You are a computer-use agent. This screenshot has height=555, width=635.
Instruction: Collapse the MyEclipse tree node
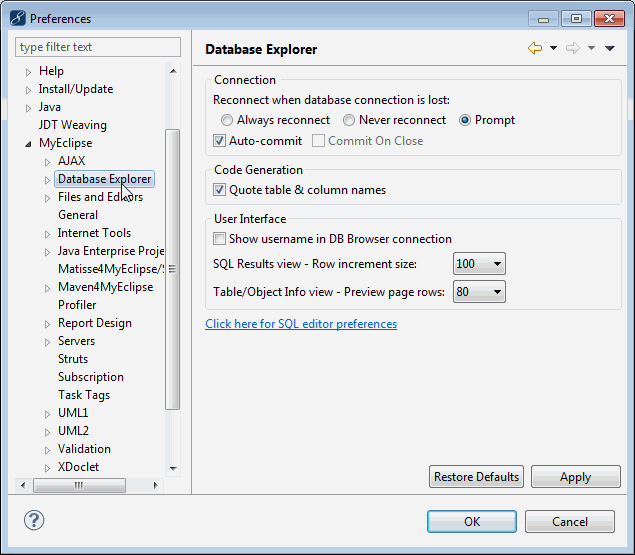[x=29, y=144]
